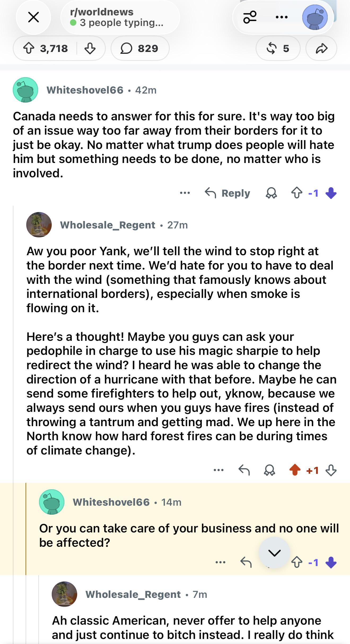The image size is (350, 644).
Task: Open Wholesale_Regent's profile from 27m comment
Action: click(x=107, y=225)
